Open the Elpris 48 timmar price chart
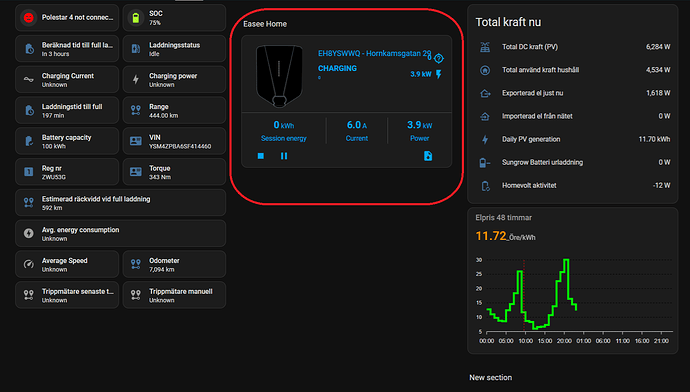Viewport: 690px width, 392px height. pyautogui.click(x=573, y=281)
